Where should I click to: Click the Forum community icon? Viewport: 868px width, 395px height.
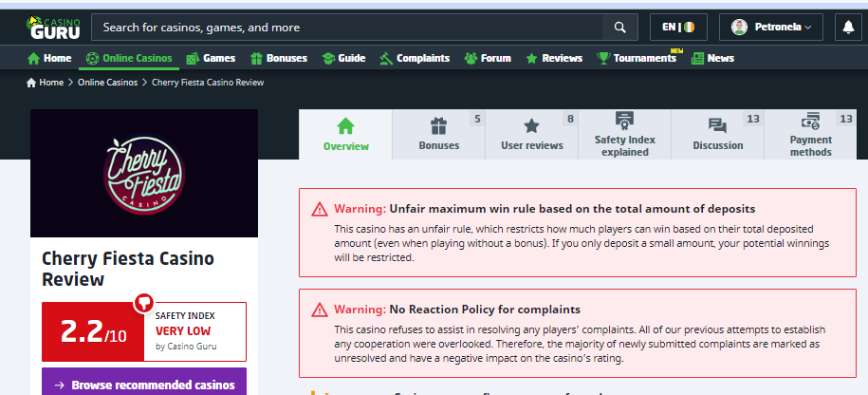tap(471, 58)
